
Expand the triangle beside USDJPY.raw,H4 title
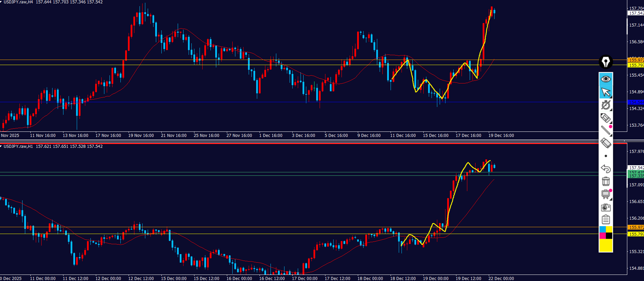[1, 2]
